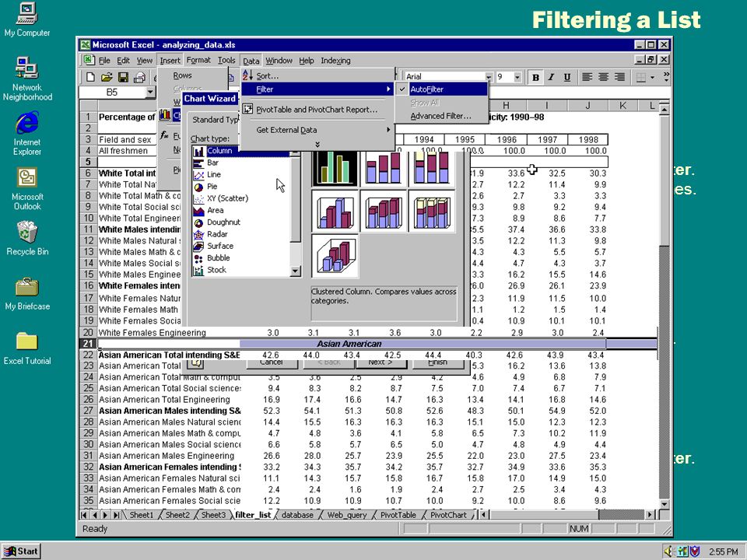
Task: Click worksheet vertical scrollbar down arrow
Action: (664, 504)
